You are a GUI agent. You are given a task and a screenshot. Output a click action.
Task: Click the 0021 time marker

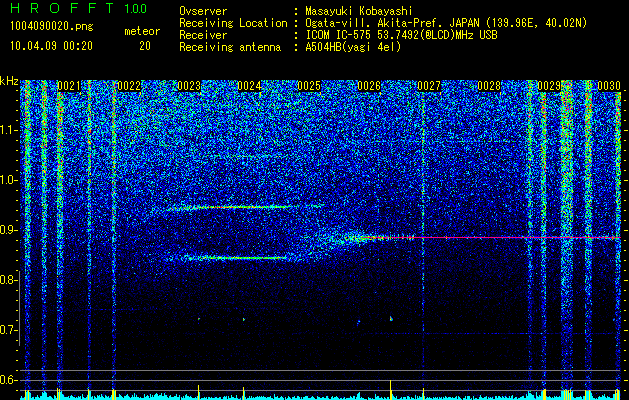pos(69,86)
